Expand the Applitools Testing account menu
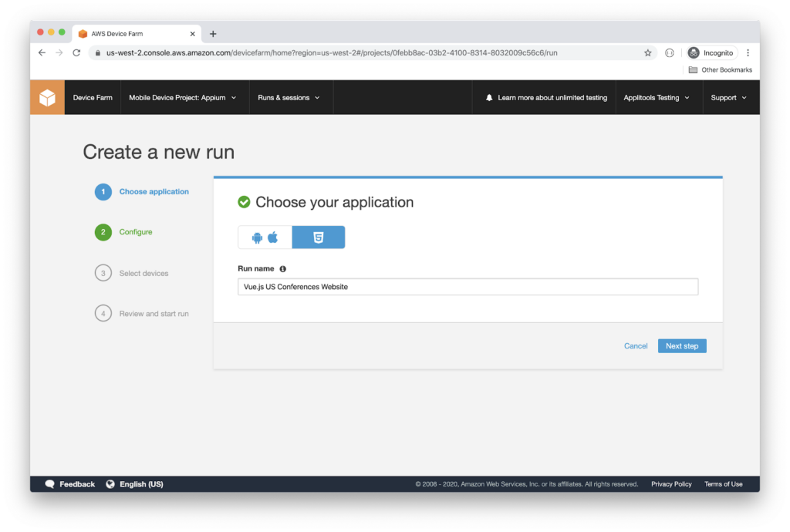 657,98
